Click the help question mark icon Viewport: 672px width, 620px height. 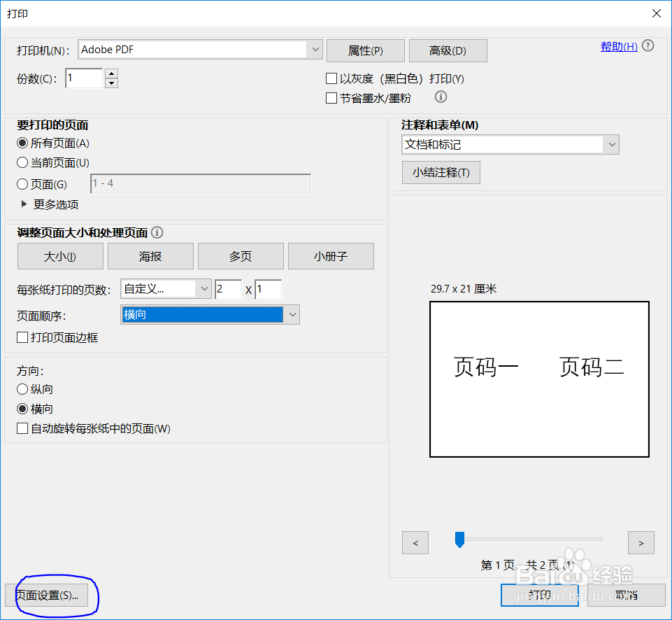[x=648, y=45]
